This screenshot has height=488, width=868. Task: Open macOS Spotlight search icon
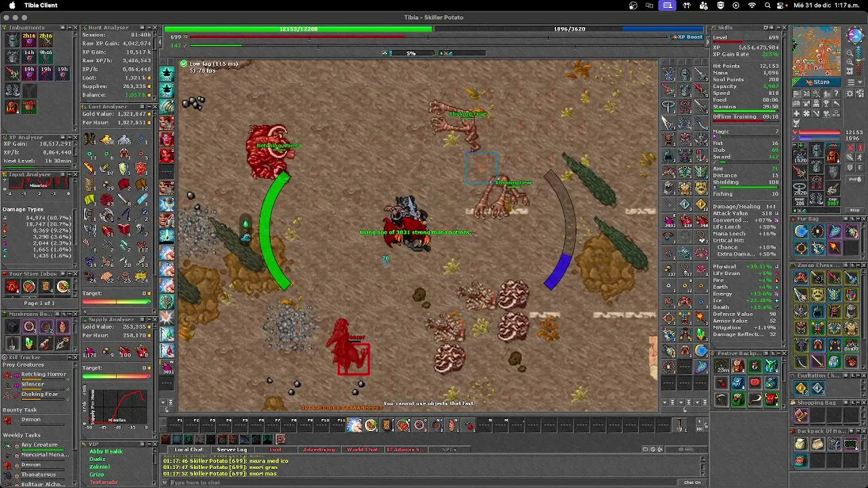coord(768,5)
